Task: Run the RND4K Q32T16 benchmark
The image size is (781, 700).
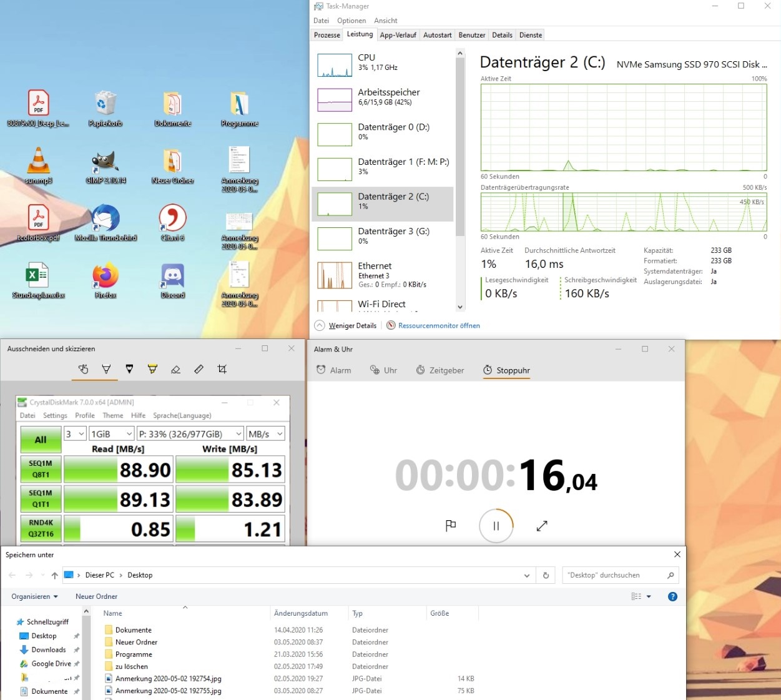Action: pos(41,528)
